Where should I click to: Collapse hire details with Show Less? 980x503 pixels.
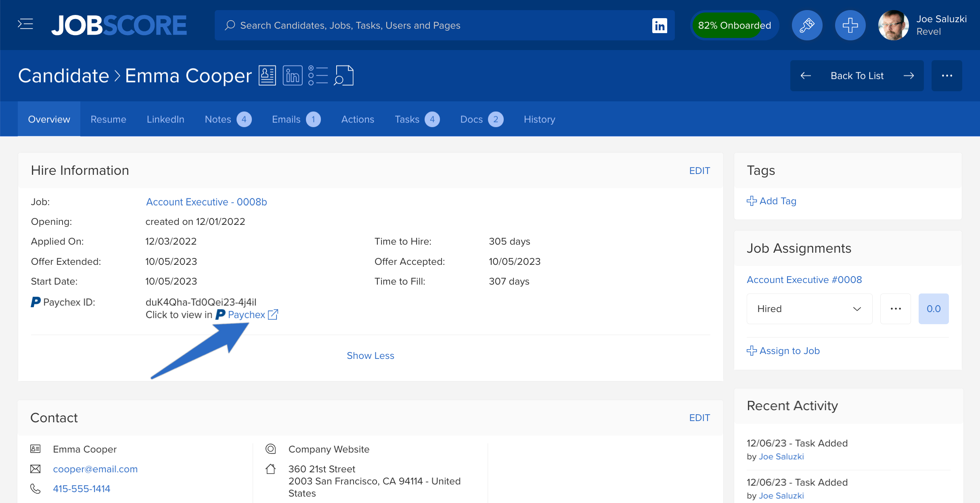[x=370, y=356]
